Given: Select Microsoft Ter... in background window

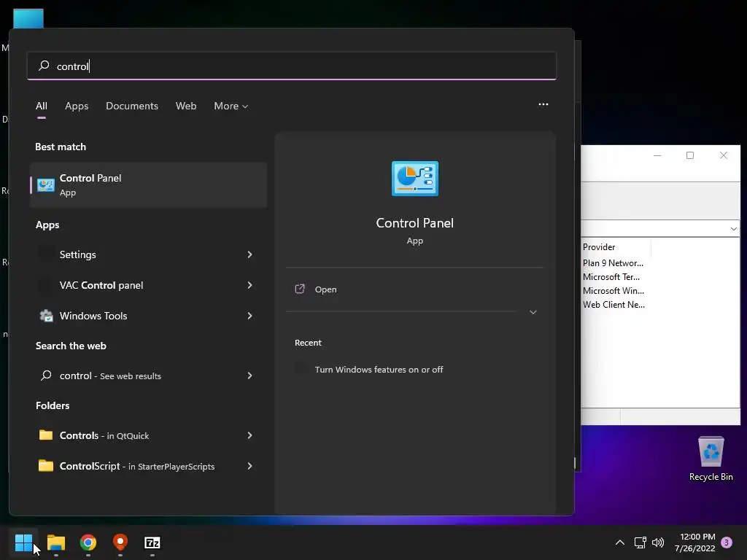Looking at the screenshot, I should pyautogui.click(x=611, y=277).
